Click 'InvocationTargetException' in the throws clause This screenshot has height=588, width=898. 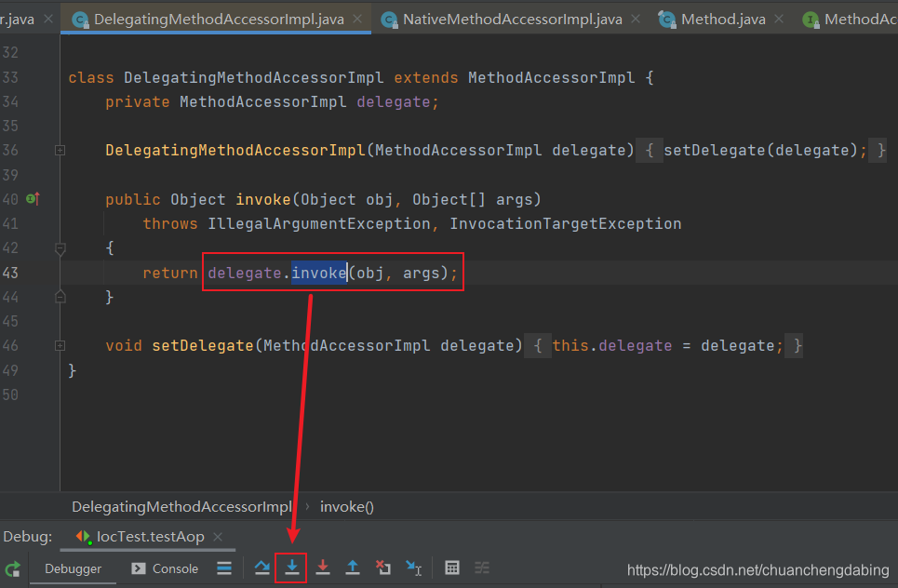point(565,223)
